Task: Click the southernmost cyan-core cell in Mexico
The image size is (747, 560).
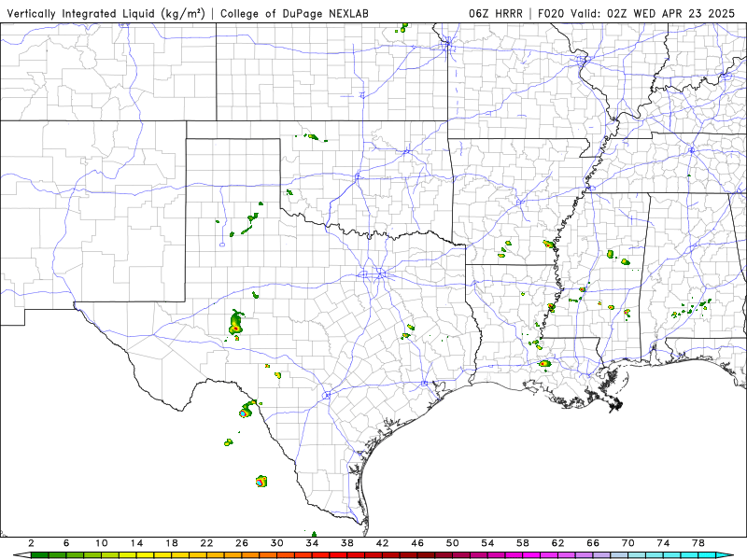Action: tap(261, 482)
